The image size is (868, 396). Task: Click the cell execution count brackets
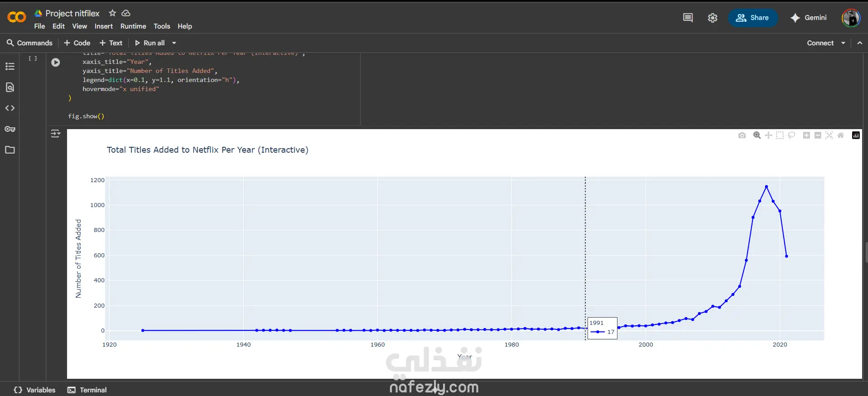pos(33,58)
